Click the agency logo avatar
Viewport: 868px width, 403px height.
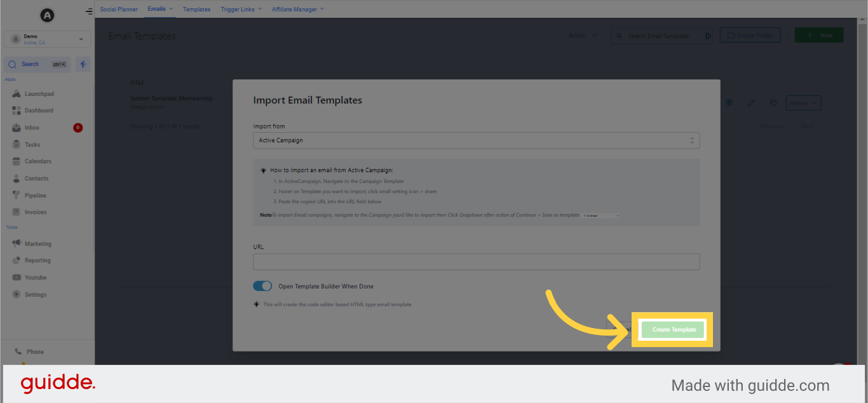click(47, 15)
